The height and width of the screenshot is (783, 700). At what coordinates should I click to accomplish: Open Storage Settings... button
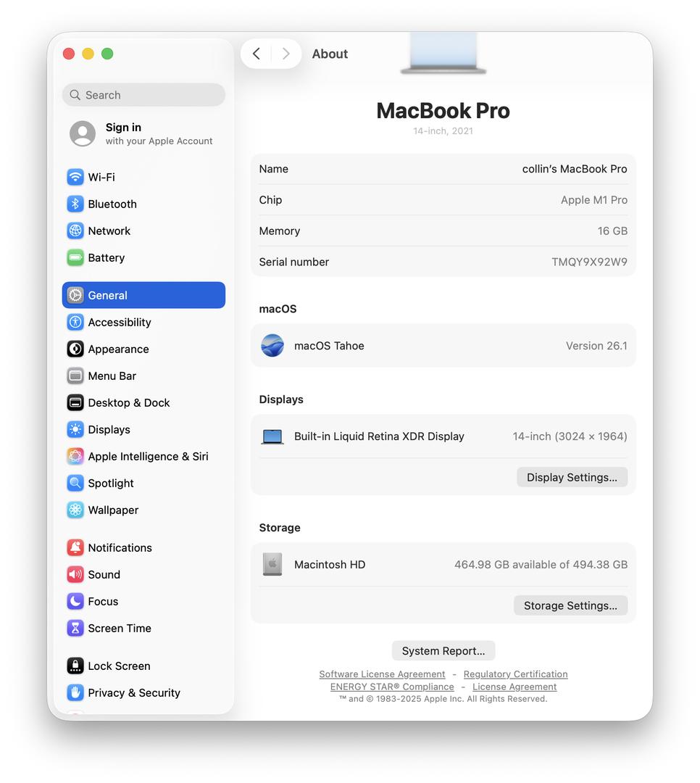571,605
